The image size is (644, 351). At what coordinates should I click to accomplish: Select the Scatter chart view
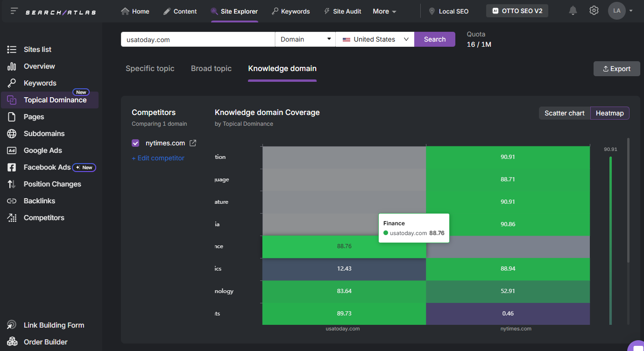(x=564, y=113)
